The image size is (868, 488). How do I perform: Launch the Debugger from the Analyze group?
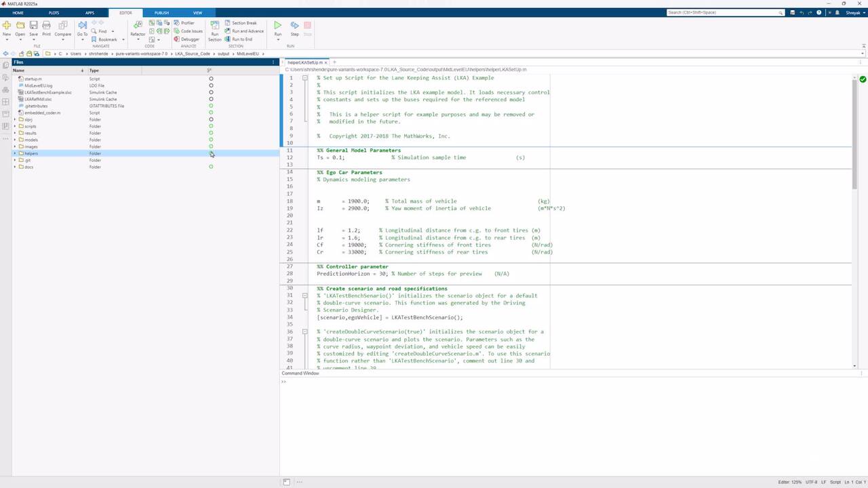coord(190,39)
